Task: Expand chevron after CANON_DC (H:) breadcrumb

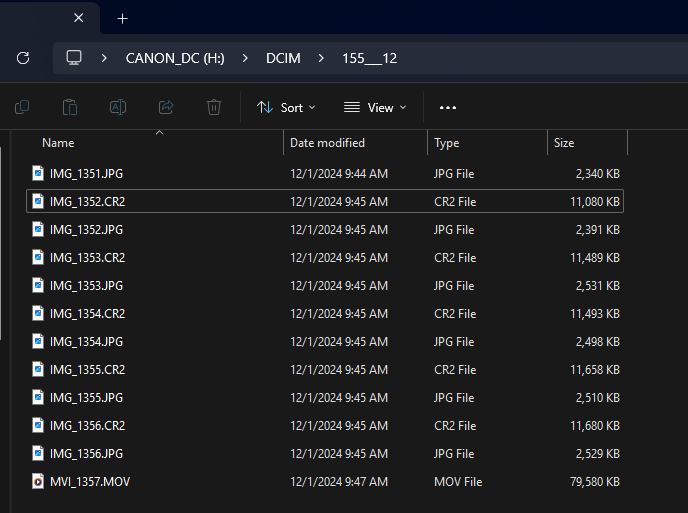Action: [x=245, y=58]
